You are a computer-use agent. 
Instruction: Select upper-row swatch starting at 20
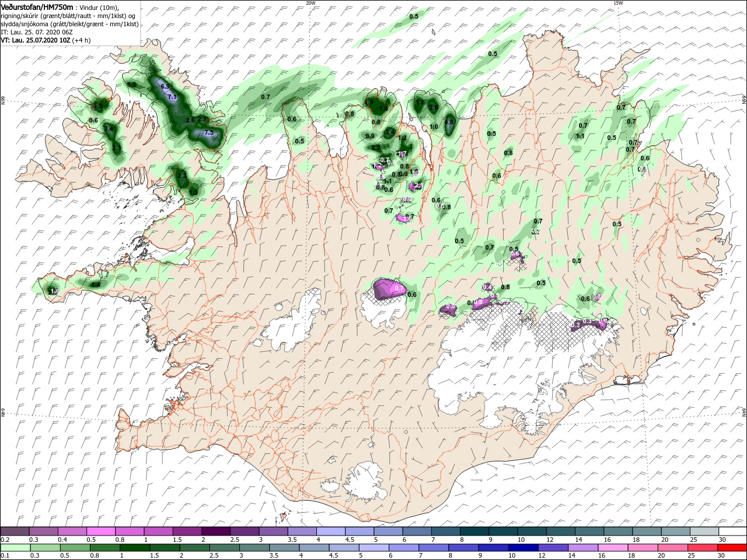(x=675, y=531)
